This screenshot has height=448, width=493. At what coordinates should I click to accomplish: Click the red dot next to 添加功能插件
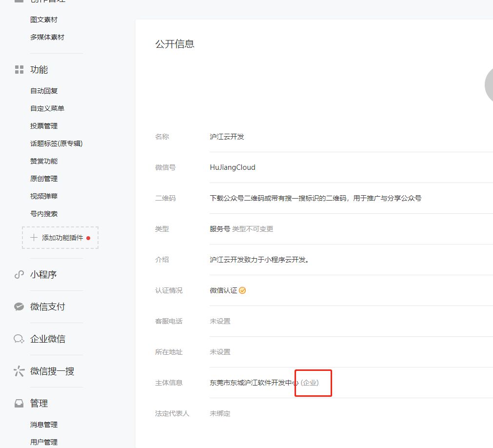[88, 238]
